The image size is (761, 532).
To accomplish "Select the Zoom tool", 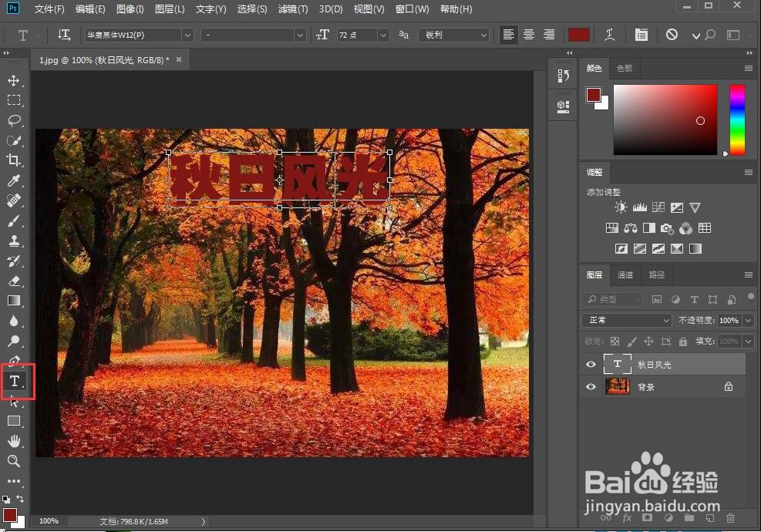I will tap(14, 460).
